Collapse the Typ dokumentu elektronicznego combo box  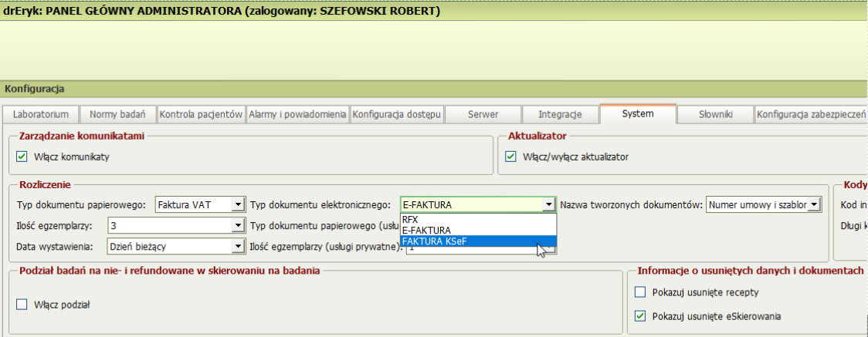[x=548, y=205]
